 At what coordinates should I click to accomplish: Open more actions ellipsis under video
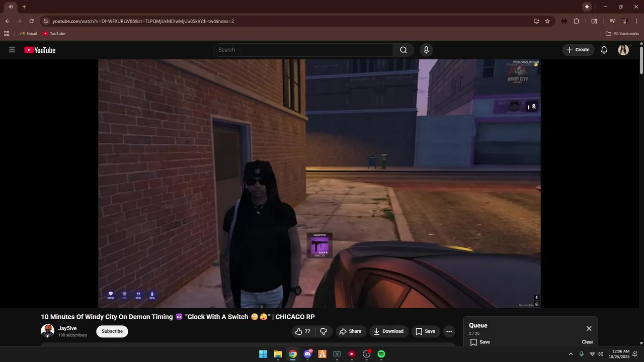pyautogui.click(x=449, y=331)
